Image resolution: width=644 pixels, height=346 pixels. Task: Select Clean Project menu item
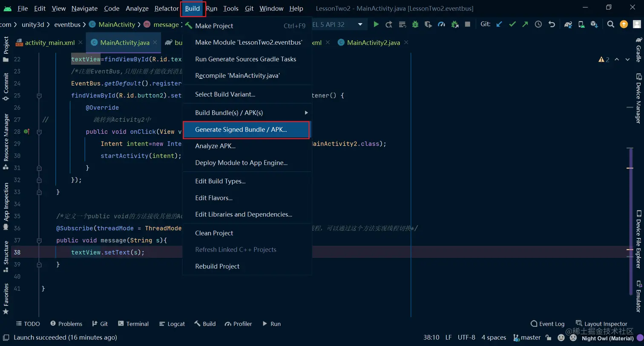click(x=247, y=233)
